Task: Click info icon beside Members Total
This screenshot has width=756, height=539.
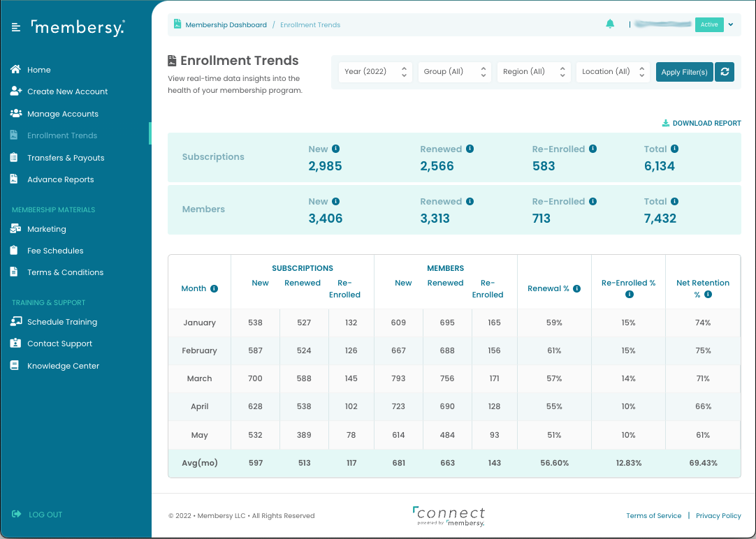Action: pos(674,201)
